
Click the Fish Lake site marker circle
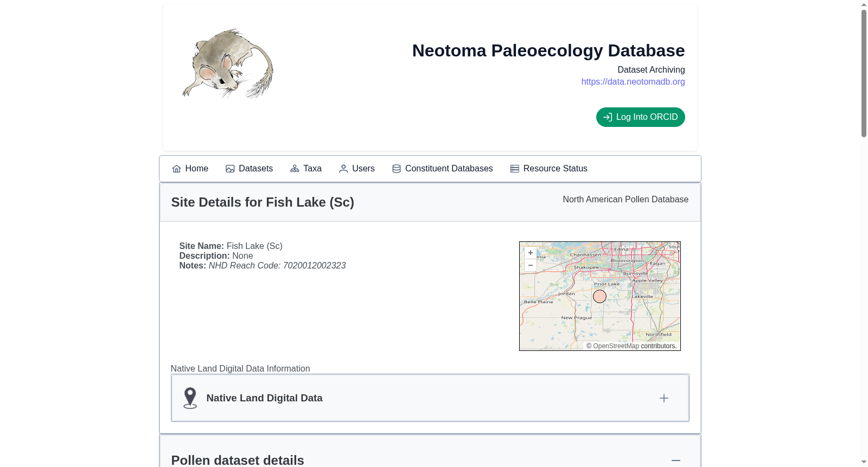pos(599,296)
